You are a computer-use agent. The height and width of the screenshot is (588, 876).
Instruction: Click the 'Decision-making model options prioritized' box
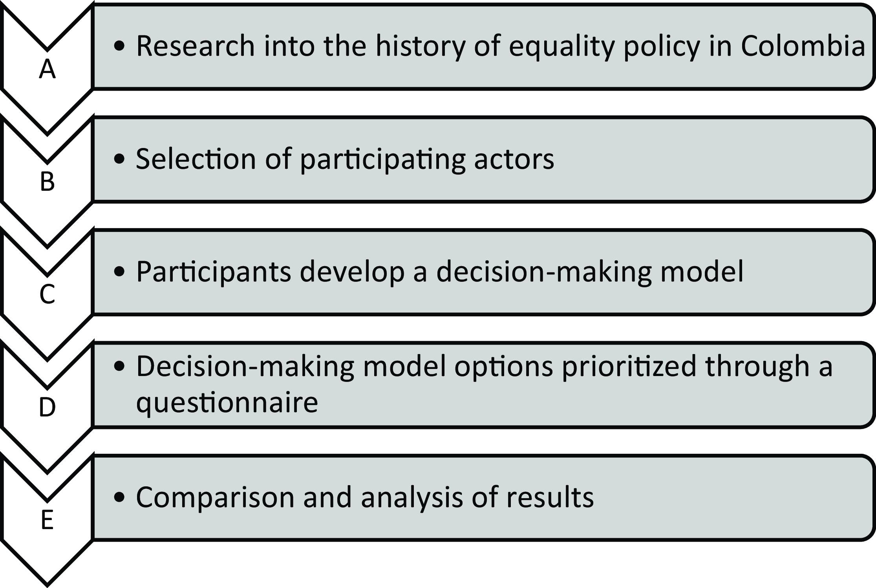[483, 385]
